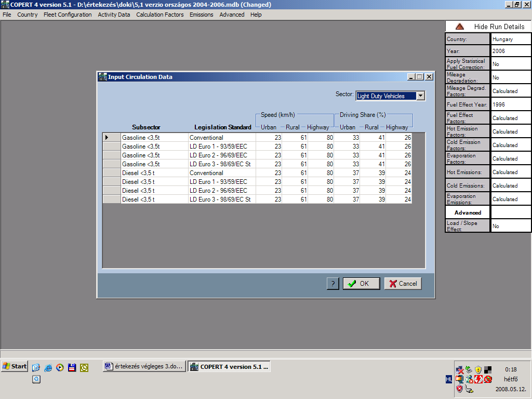This screenshot has width=532, height=399.
Task: Click the system tray clock showing 0:18
Action: [511, 369]
